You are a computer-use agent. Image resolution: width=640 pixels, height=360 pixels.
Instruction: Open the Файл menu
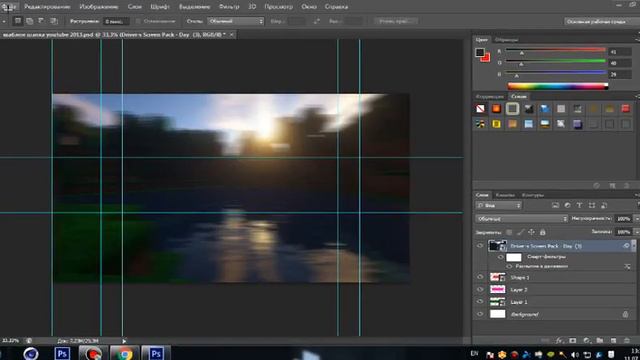coord(9,7)
